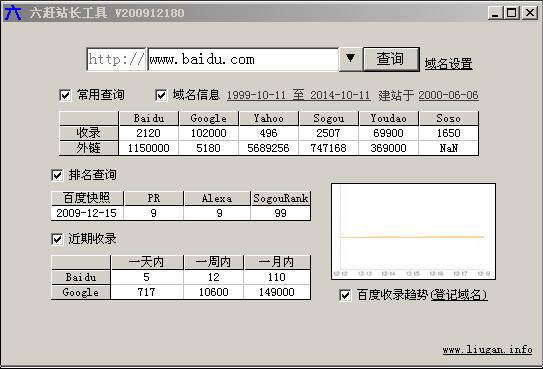This screenshot has height=369, width=543.
Task: Maximize the 六赶站长工具 window
Action: 511,13
